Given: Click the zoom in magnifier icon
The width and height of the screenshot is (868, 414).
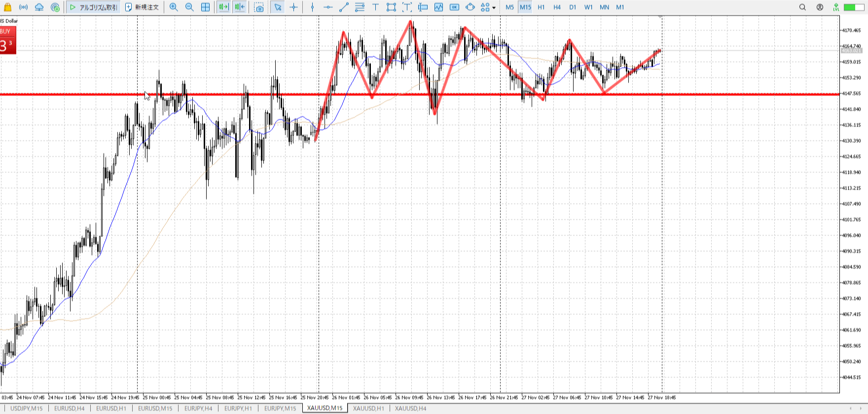Looking at the screenshot, I should pos(174,7).
